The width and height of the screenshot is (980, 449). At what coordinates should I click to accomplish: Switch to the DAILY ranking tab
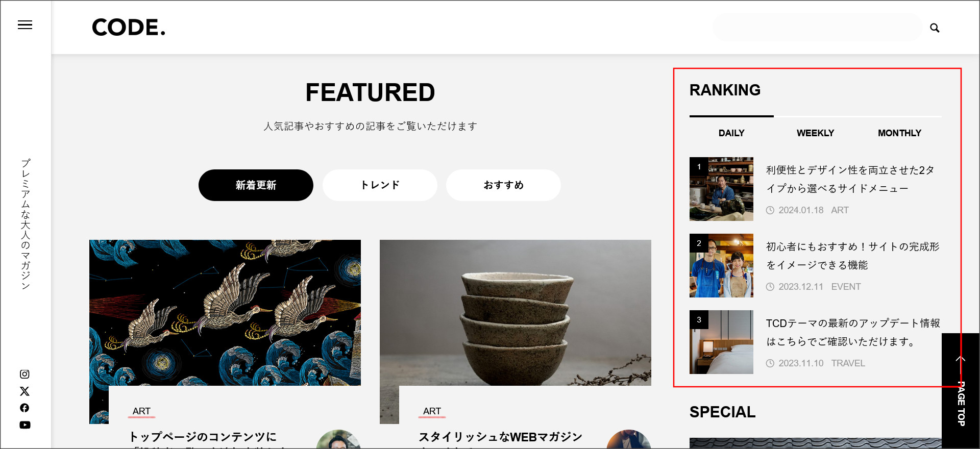coord(731,133)
